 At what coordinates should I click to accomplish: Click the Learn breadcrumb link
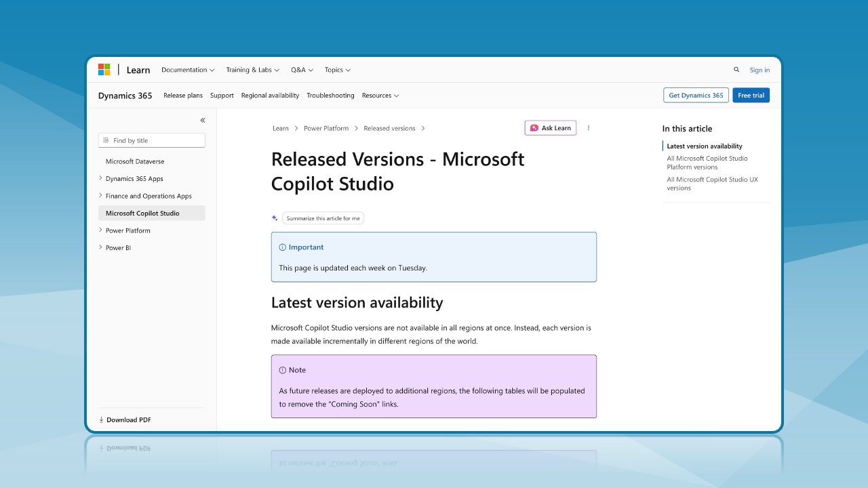[x=281, y=128]
